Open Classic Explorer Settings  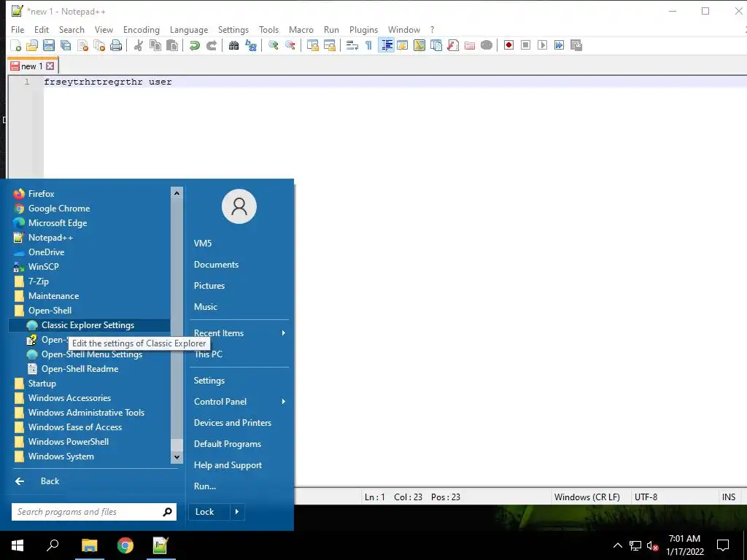(89, 325)
